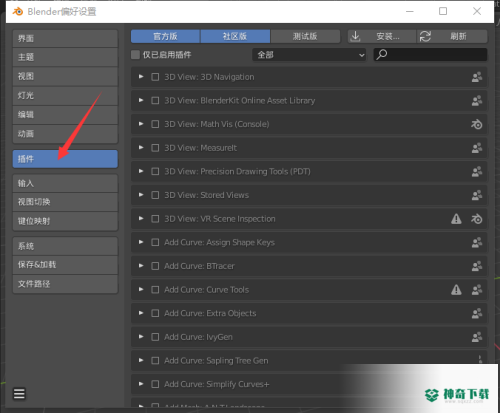Click warning triangle on VR Scene Inspection row
The image size is (500, 413).
pos(456,219)
